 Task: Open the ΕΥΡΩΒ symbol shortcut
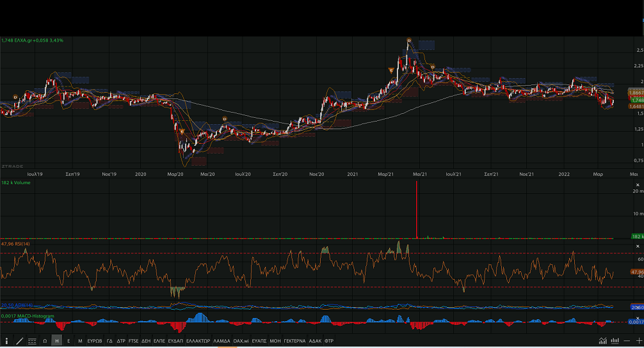click(x=95, y=342)
